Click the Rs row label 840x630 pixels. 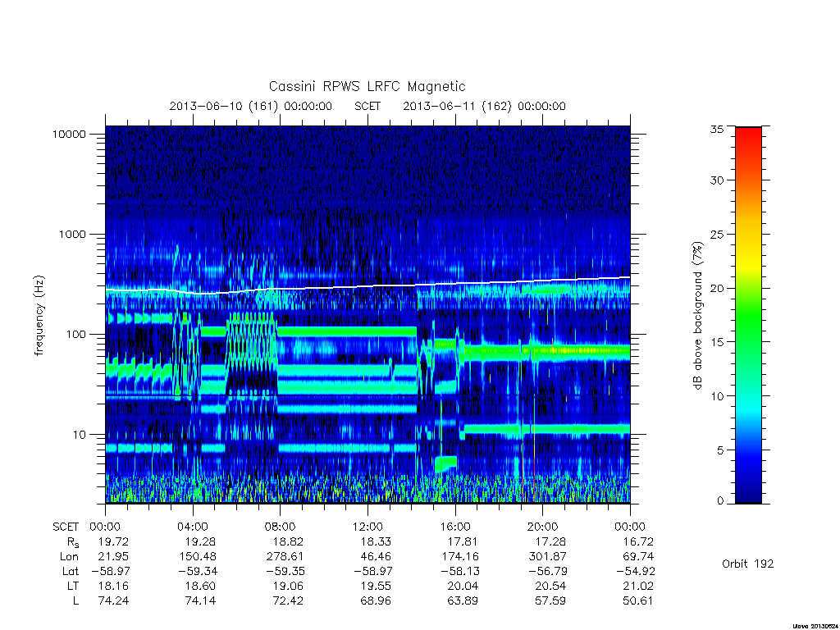73,543
